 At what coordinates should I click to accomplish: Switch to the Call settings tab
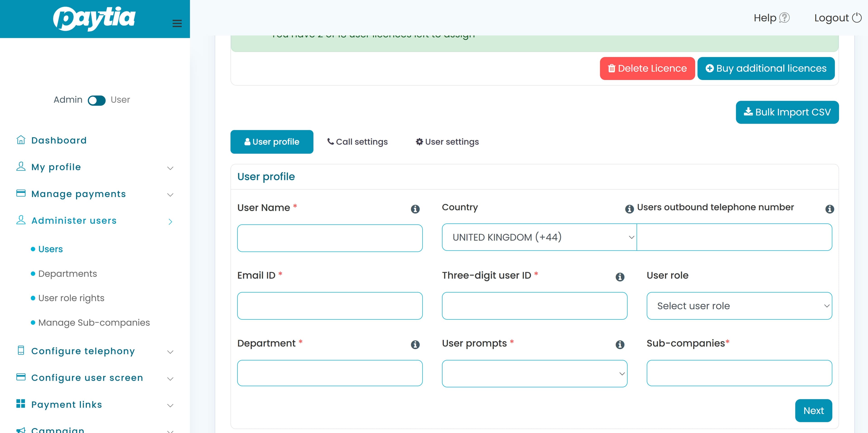tap(358, 142)
